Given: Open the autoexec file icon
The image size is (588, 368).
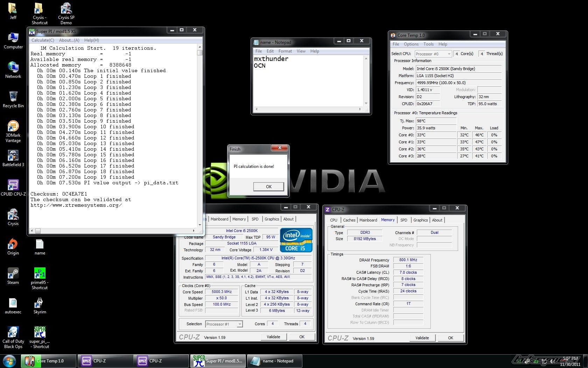Looking at the screenshot, I should (13, 305).
